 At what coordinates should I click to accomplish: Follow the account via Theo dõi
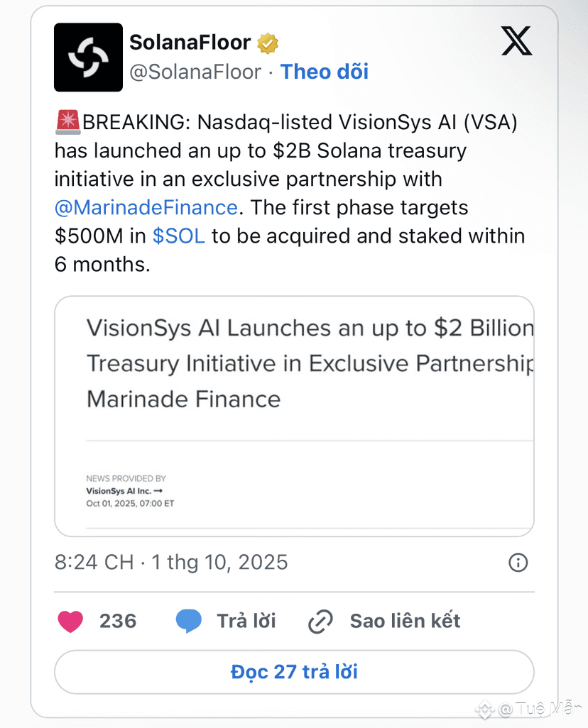coord(325,72)
